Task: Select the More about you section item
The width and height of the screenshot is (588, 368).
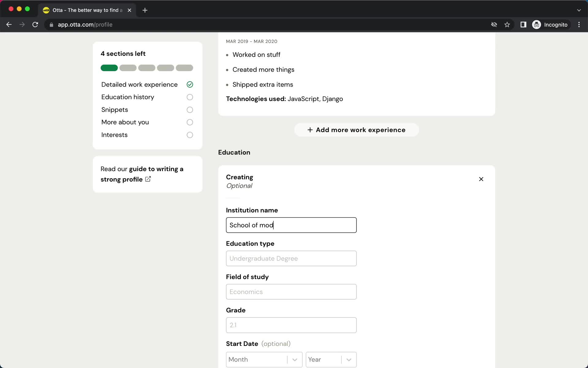Action: pyautogui.click(x=125, y=122)
